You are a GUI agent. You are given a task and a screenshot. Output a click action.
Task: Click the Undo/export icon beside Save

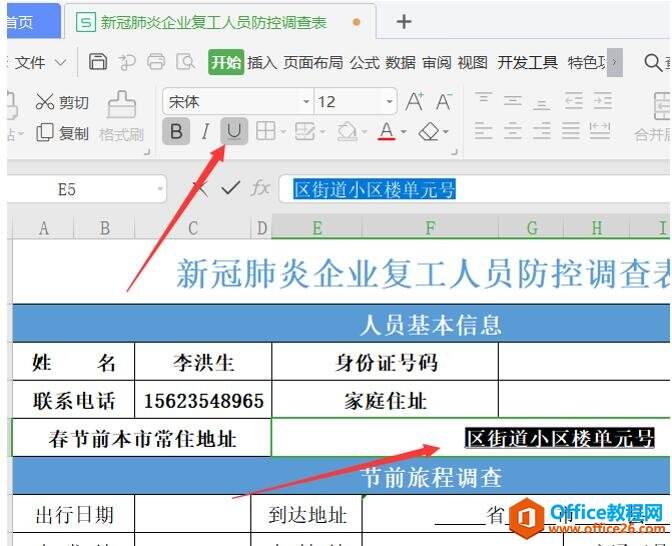tap(126, 62)
